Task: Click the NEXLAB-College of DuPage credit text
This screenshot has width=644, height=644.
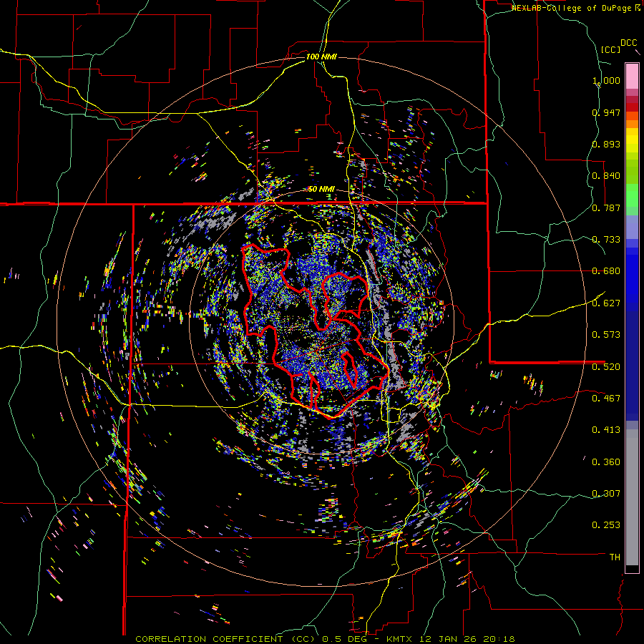Action: click(x=572, y=8)
